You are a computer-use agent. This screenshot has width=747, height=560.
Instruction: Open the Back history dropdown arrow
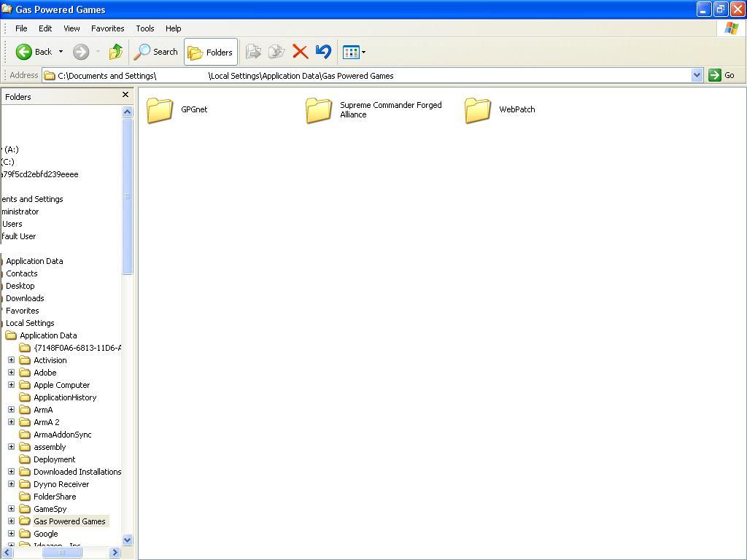coord(61,52)
